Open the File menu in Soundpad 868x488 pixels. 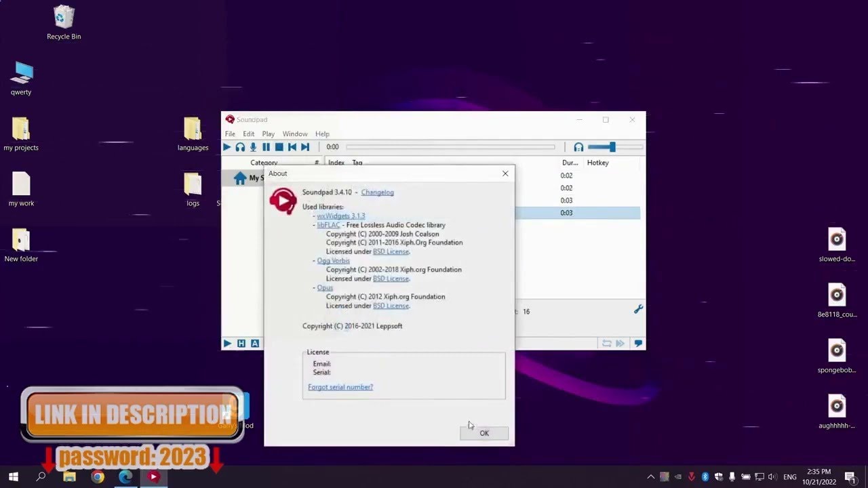(230, 134)
